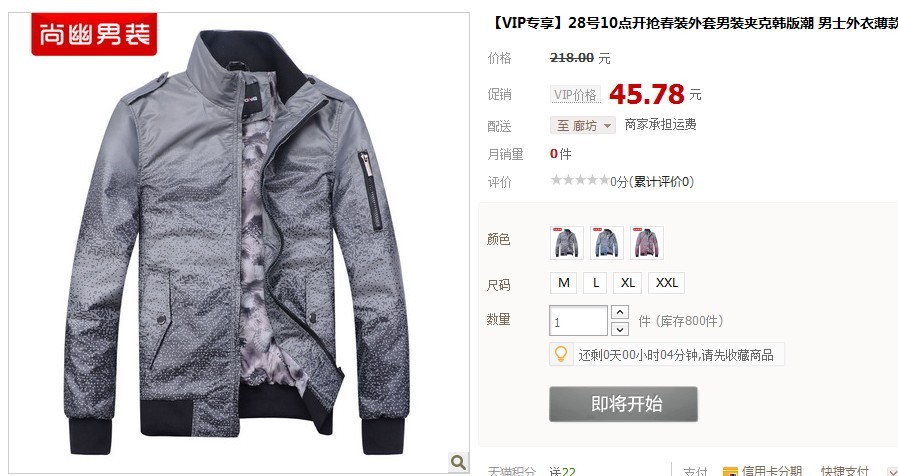Click the quantity input field
898x476 pixels.
[x=578, y=321]
